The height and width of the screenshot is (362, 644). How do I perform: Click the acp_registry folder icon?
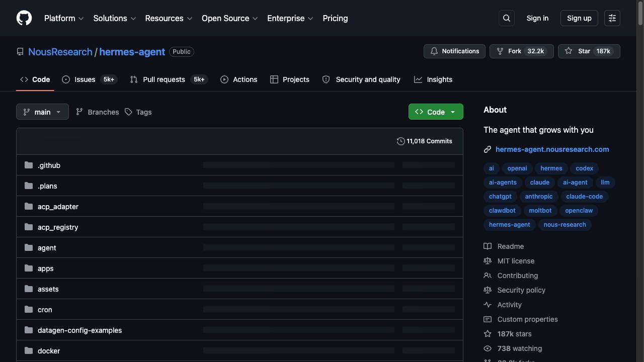pos(29,227)
